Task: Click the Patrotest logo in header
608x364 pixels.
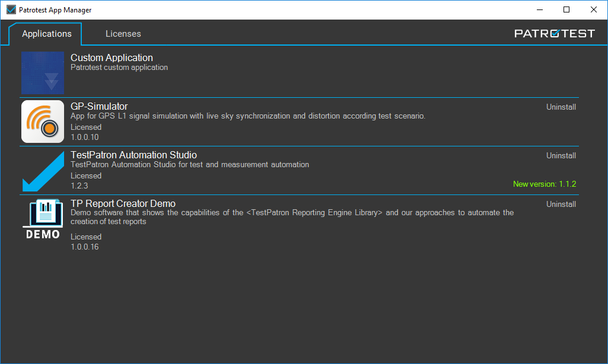Action: click(x=554, y=34)
